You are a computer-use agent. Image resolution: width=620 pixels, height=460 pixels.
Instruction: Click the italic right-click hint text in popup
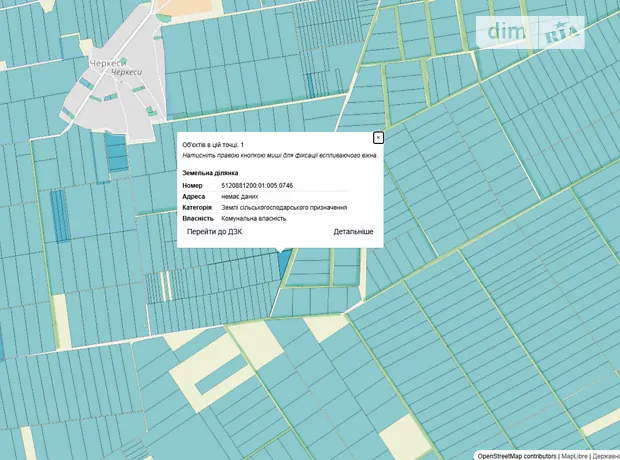[x=278, y=156]
